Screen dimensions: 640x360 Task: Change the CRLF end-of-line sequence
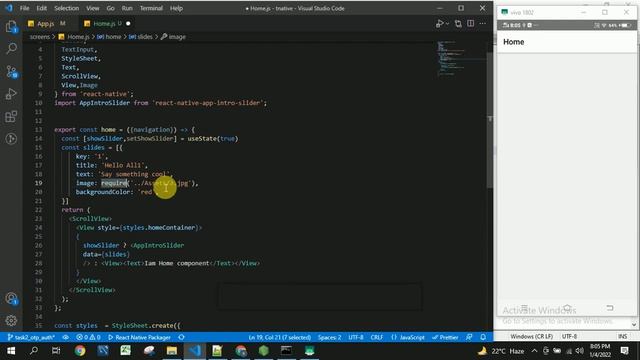(377, 337)
